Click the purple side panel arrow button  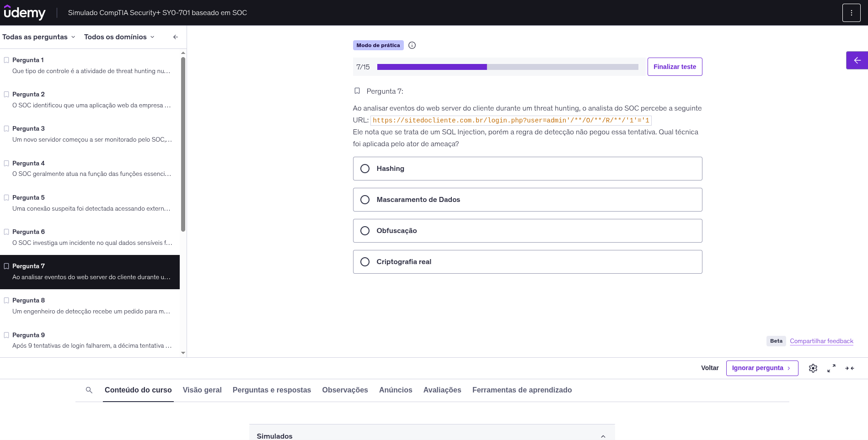(857, 60)
